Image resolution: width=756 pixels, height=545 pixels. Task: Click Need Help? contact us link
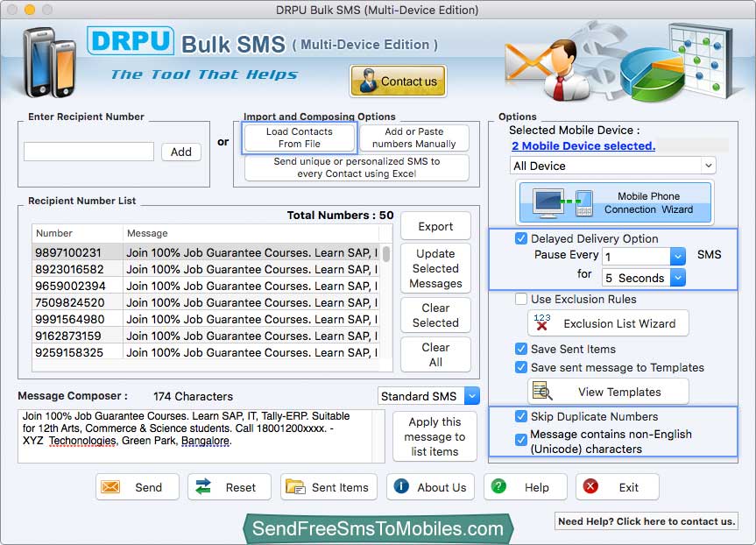point(646,520)
